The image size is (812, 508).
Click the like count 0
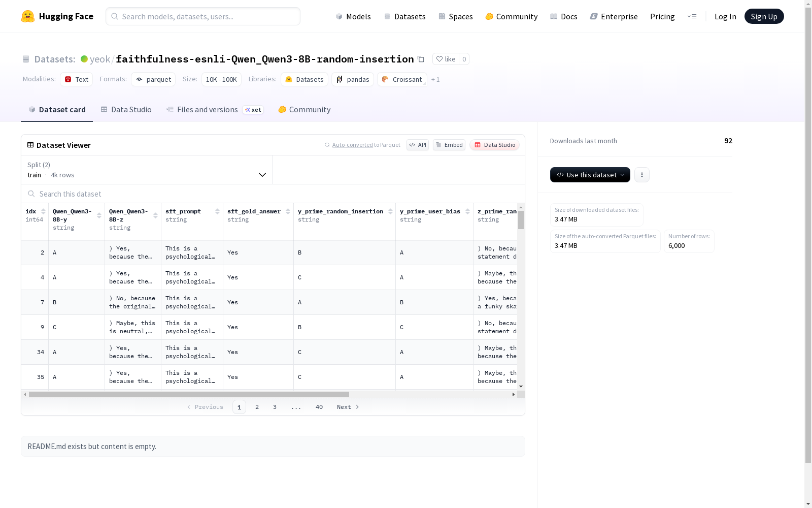coord(464,59)
